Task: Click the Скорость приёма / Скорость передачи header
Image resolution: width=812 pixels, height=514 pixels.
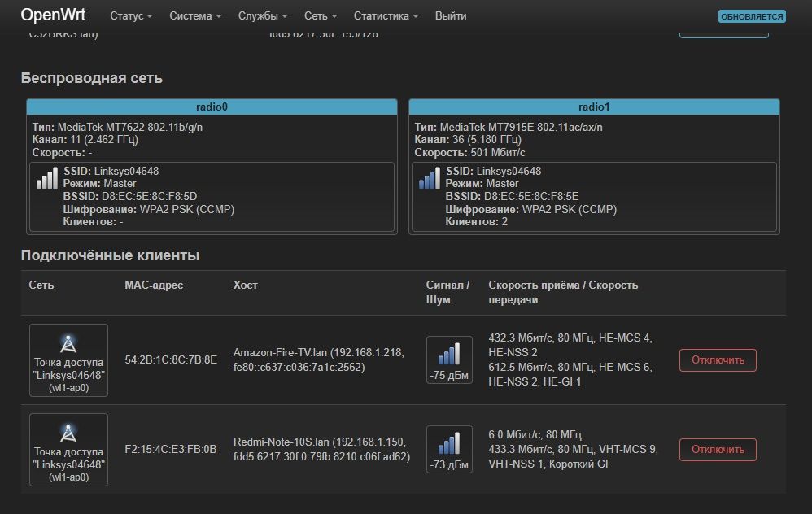Action: coord(563,293)
